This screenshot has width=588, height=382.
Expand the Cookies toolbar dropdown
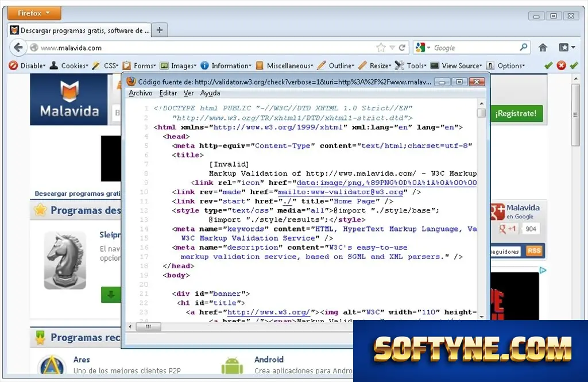coord(69,65)
